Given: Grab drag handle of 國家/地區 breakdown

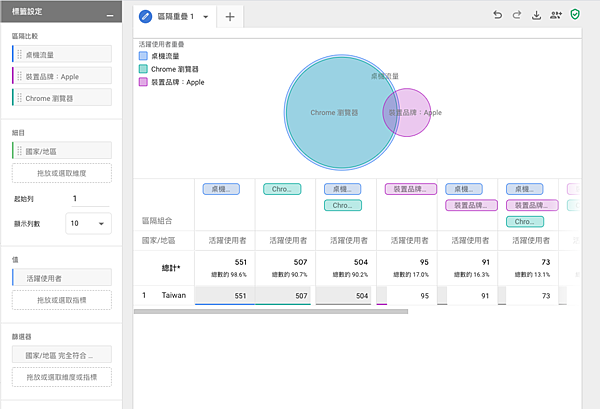Looking at the screenshot, I should (x=20, y=151).
